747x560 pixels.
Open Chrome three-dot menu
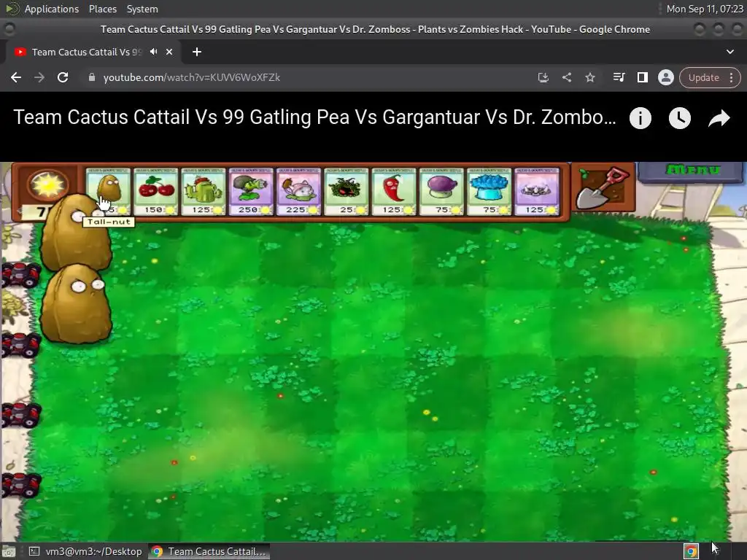[x=731, y=77]
